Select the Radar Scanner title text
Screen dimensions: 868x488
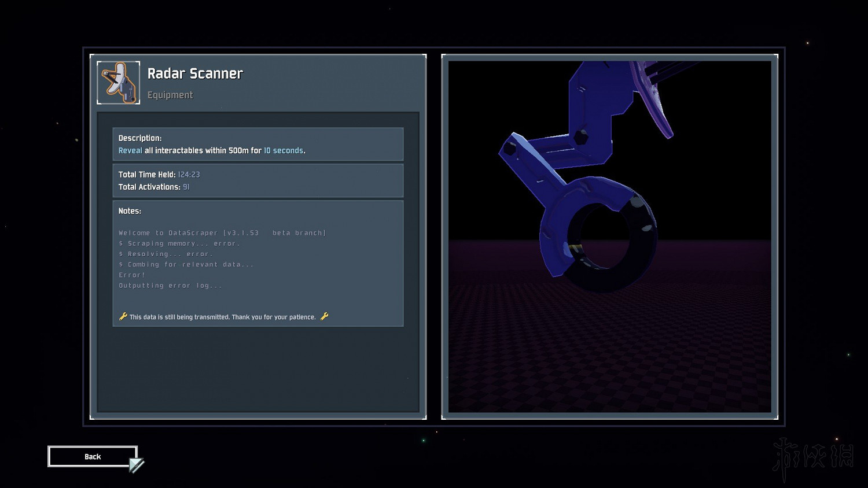(195, 73)
